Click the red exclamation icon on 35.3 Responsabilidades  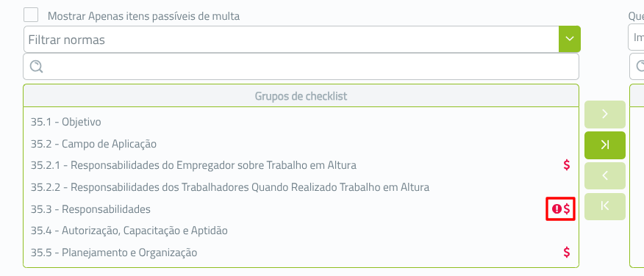pyautogui.click(x=557, y=209)
